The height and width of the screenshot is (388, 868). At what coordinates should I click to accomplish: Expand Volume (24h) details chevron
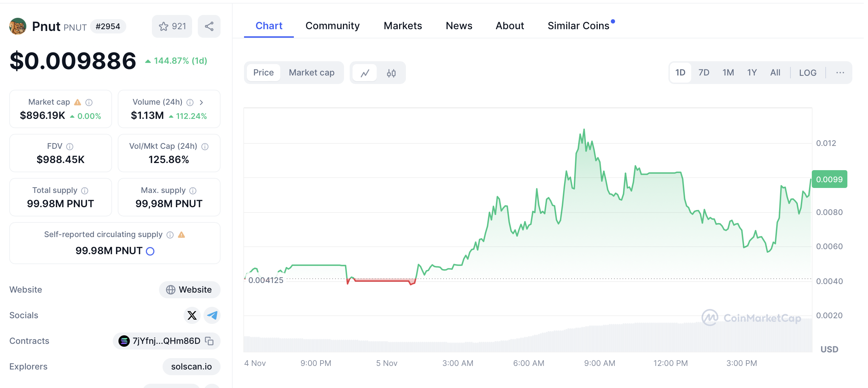tap(201, 103)
